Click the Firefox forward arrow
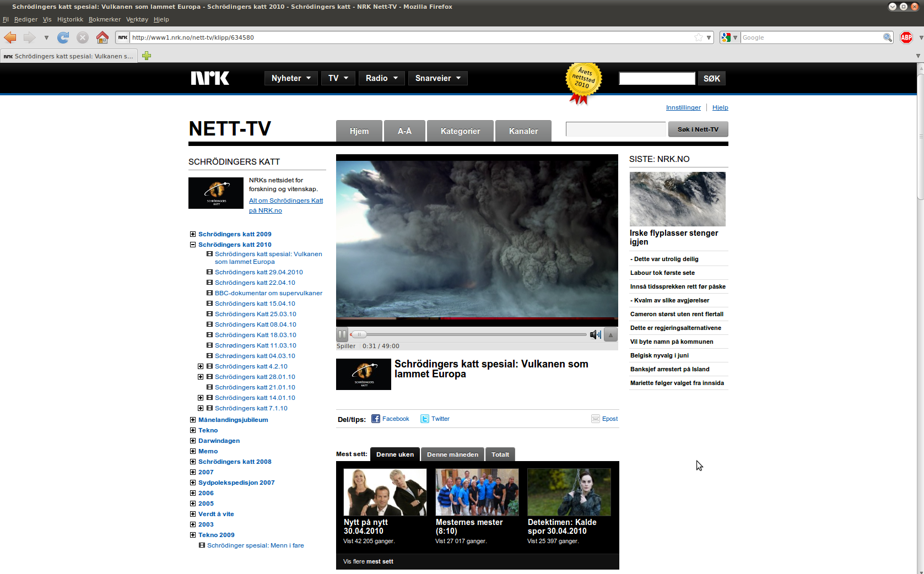 click(x=29, y=37)
